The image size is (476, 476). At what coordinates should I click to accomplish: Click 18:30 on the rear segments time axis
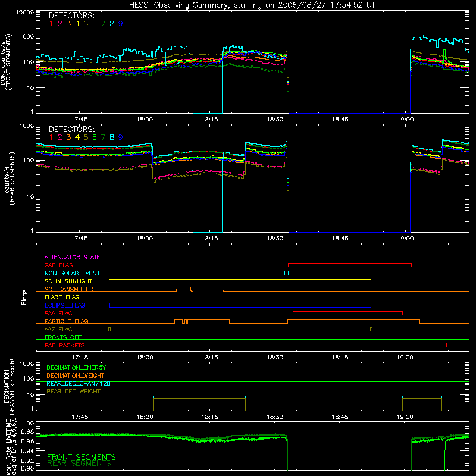coord(275,239)
